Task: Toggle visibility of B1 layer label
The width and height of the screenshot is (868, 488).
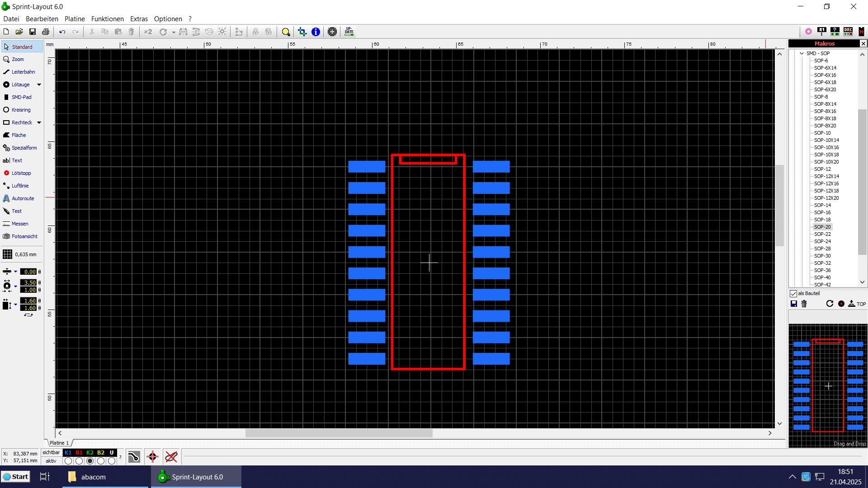Action: point(79,452)
